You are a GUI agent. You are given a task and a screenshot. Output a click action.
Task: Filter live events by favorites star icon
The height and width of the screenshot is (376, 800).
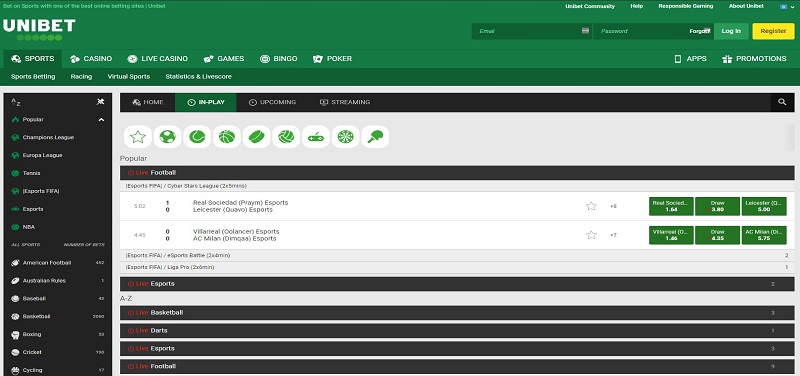[138, 137]
